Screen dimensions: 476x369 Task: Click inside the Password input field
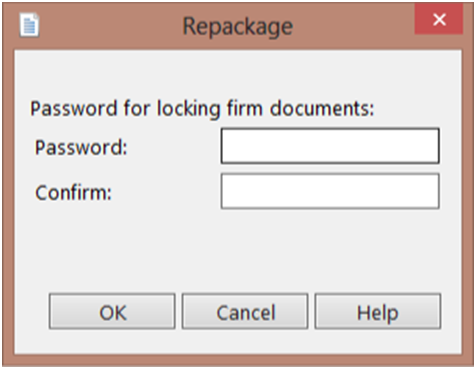(x=330, y=146)
